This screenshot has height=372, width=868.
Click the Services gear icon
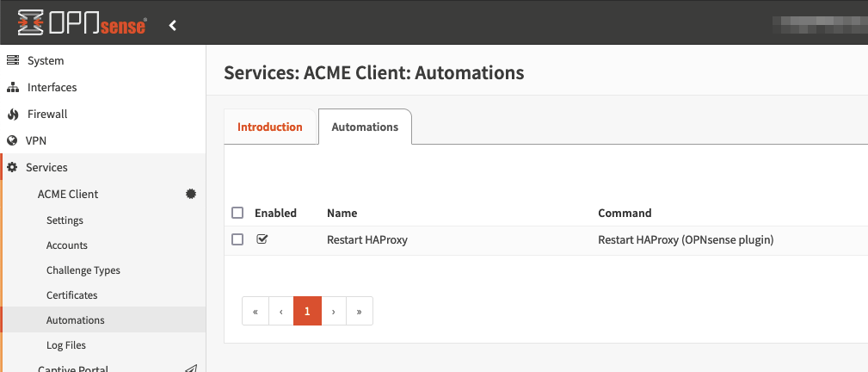(x=13, y=168)
